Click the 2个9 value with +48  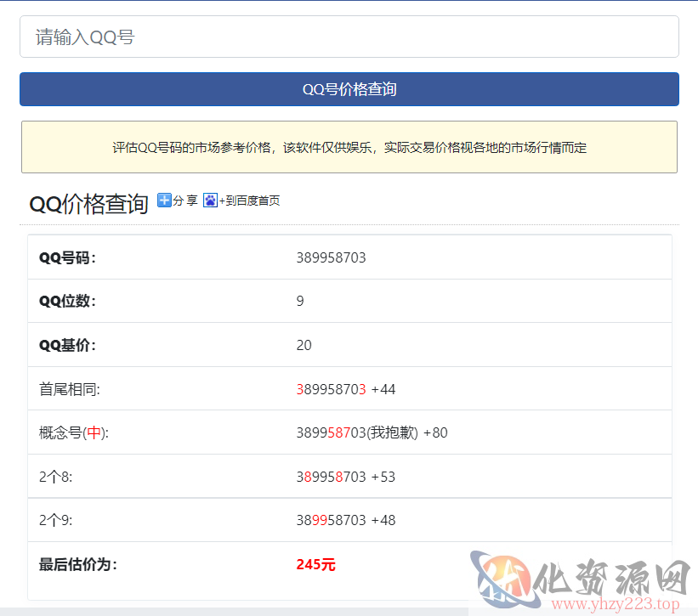tap(346, 520)
